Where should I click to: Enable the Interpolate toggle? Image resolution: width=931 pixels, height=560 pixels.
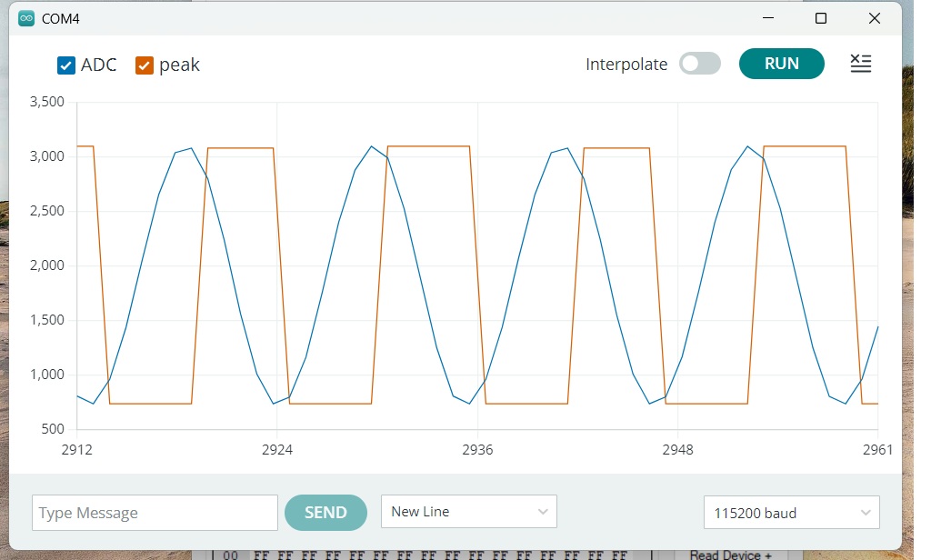(699, 64)
